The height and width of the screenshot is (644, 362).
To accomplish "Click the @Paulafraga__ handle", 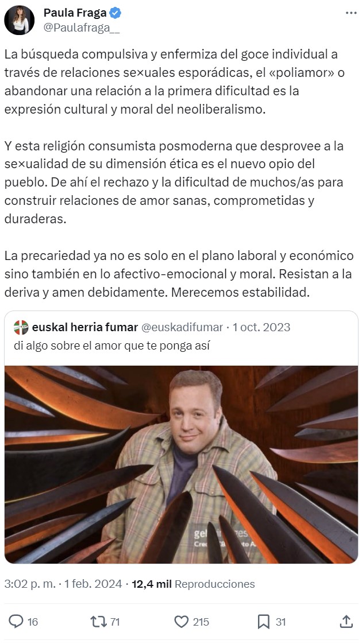I will coord(82,28).
